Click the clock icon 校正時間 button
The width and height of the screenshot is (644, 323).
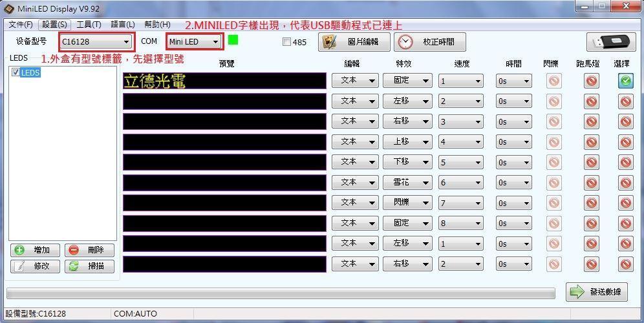[429, 42]
